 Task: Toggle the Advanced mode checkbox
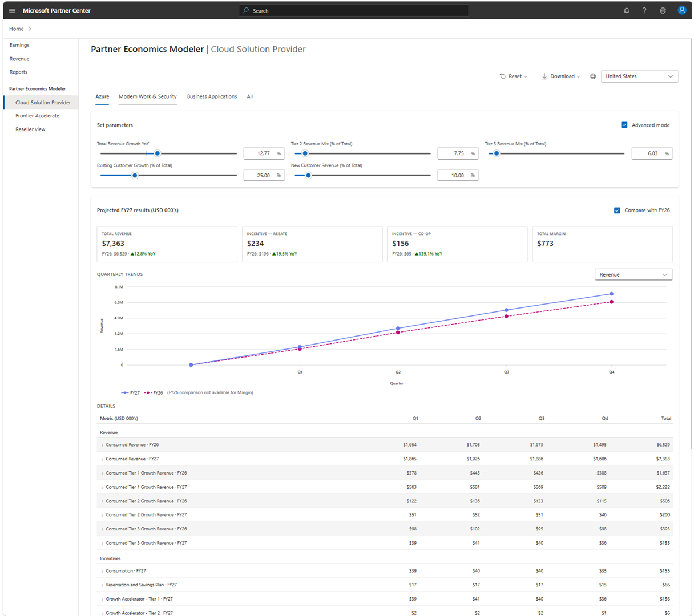624,125
